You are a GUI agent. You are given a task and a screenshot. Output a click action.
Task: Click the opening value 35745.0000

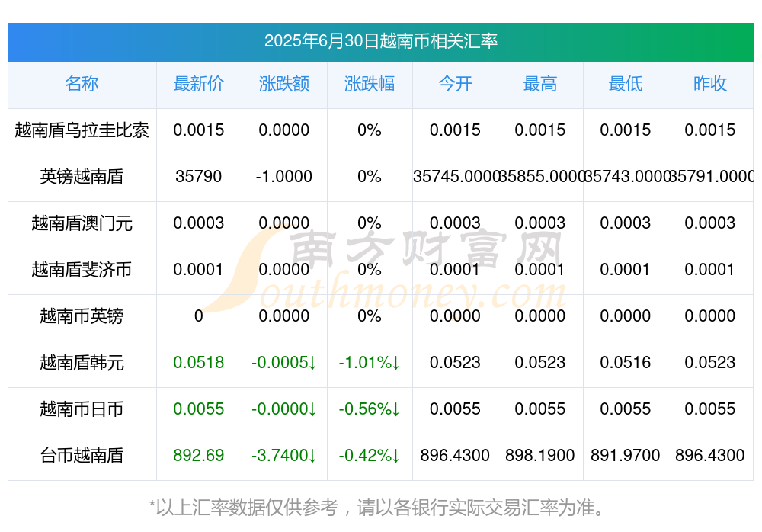tap(456, 177)
